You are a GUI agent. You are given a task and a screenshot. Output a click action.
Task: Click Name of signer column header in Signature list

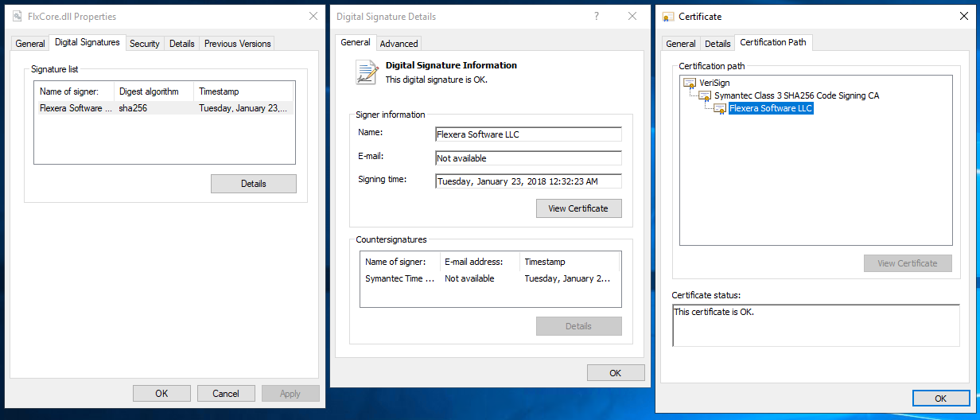pyautogui.click(x=74, y=91)
